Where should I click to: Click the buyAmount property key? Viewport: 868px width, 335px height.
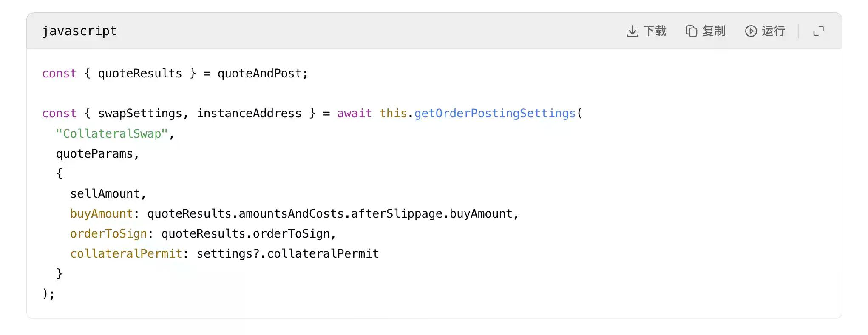(101, 214)
